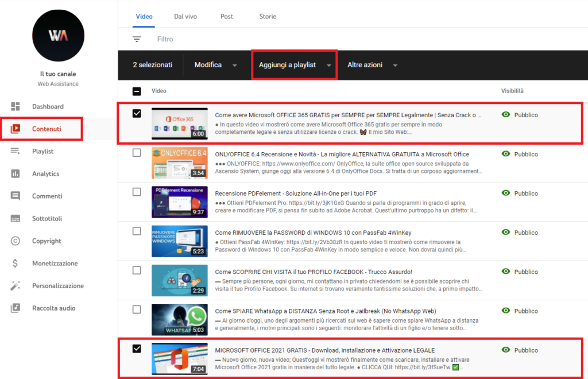Open Commenti from the sidebar

click(x=47, y=196)
